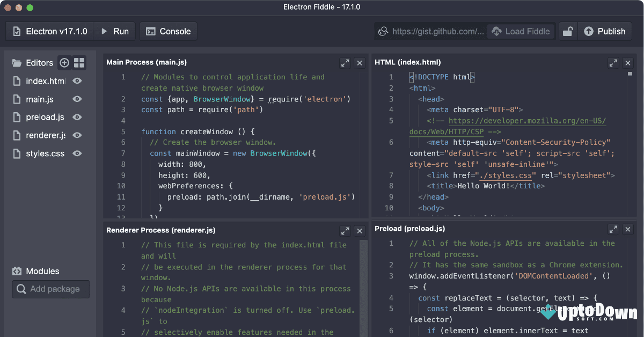
Task: Click the unlock icon next to Publish
Action: coord(568,31)
